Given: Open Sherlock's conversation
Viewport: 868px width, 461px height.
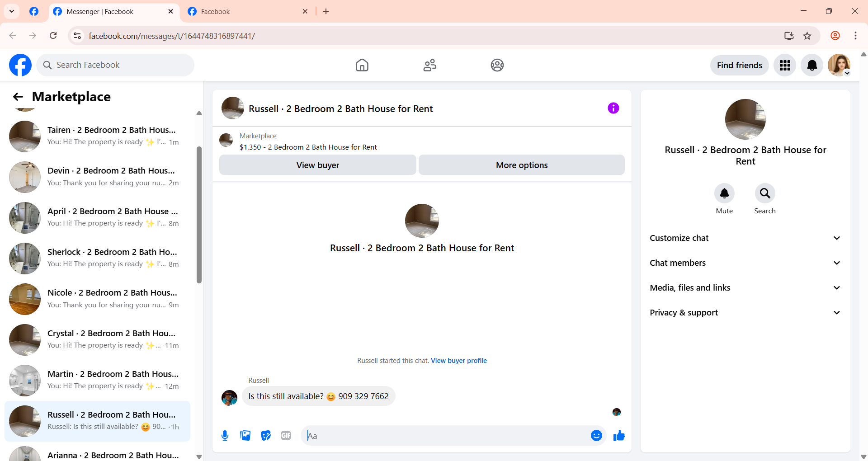Looking at the screenshot, I should point(97,258).
